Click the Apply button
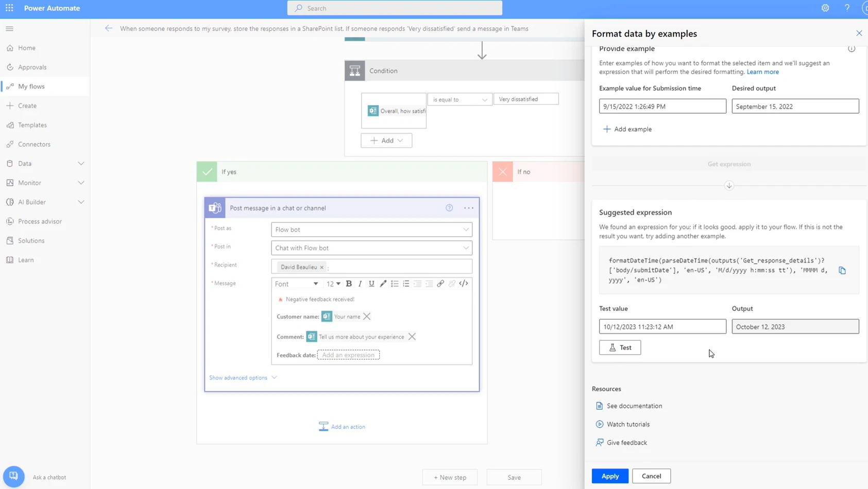868x489 pixels. tap(610, 476)
